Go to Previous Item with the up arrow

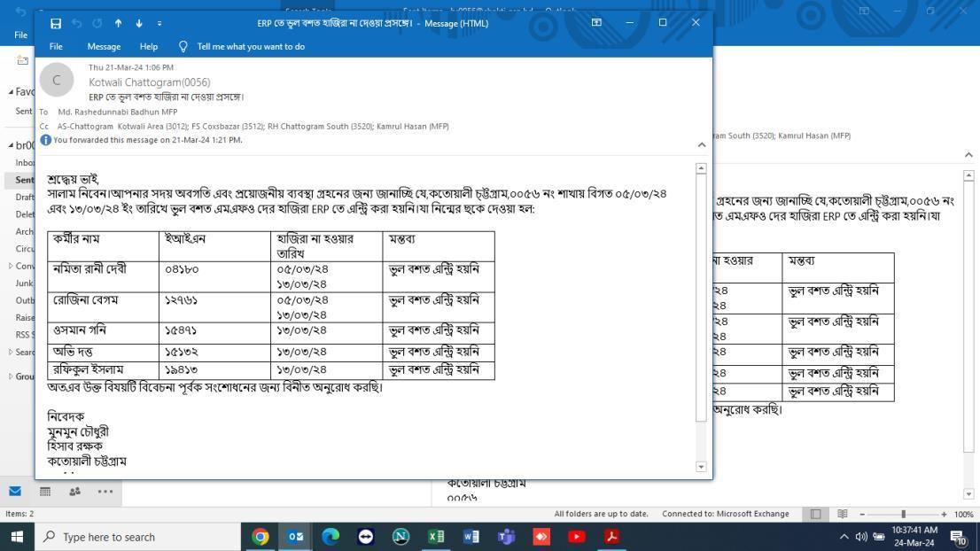118,24
